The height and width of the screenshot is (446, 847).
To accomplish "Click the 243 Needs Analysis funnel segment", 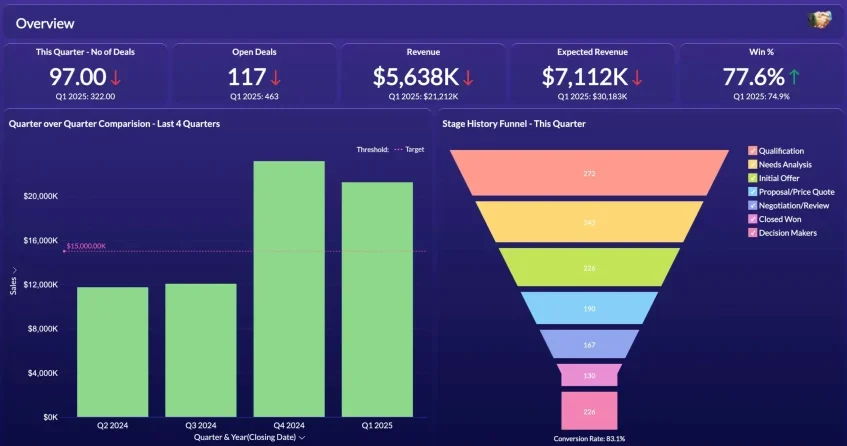I will (x=589, y=222).
